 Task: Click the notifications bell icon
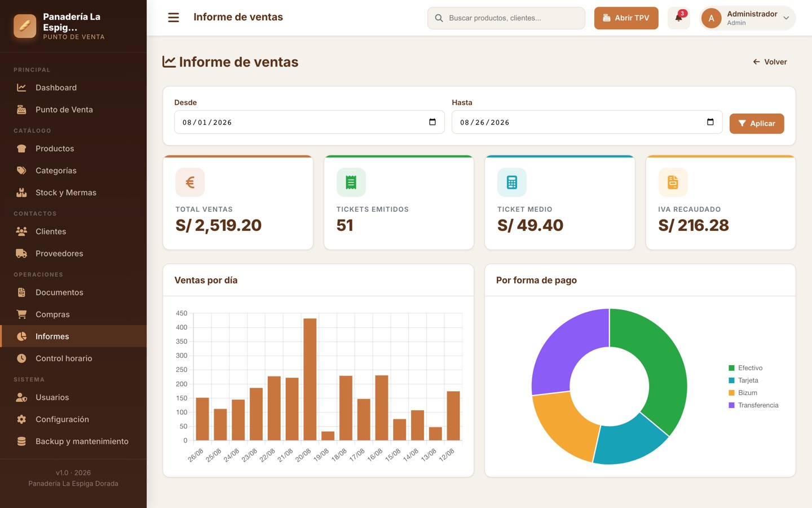[678, 18]
